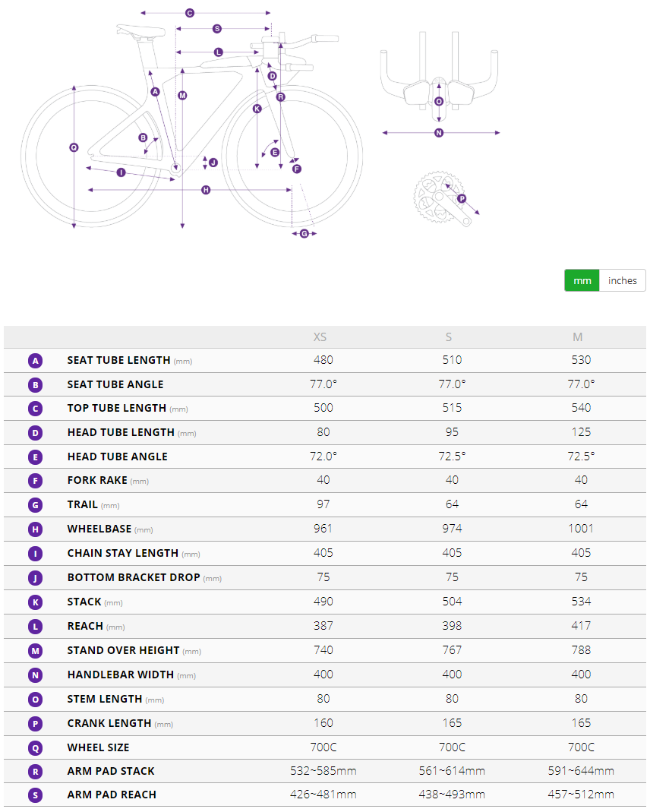Click the M size column header
650x812 pixels.
[578, 337]
